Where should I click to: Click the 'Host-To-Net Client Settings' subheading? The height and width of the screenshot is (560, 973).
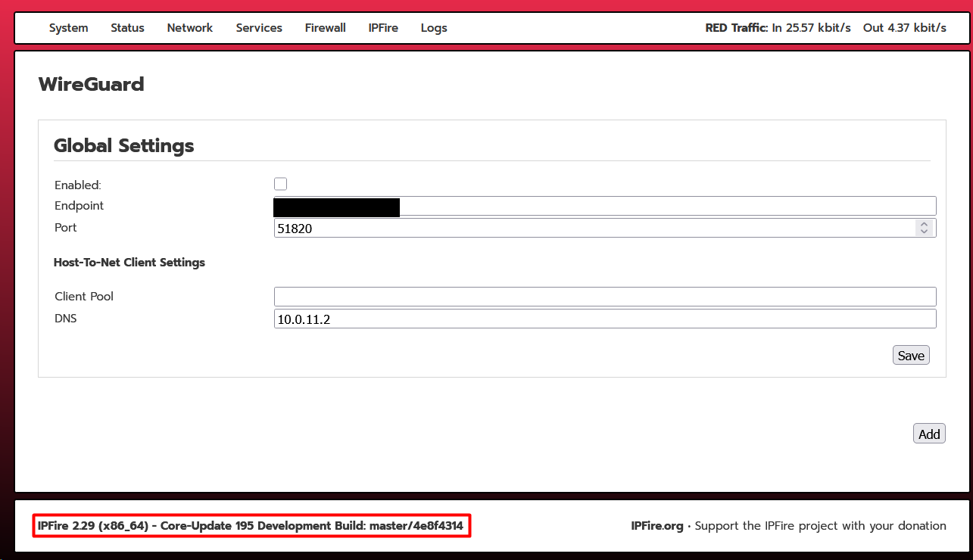point(129,263)
